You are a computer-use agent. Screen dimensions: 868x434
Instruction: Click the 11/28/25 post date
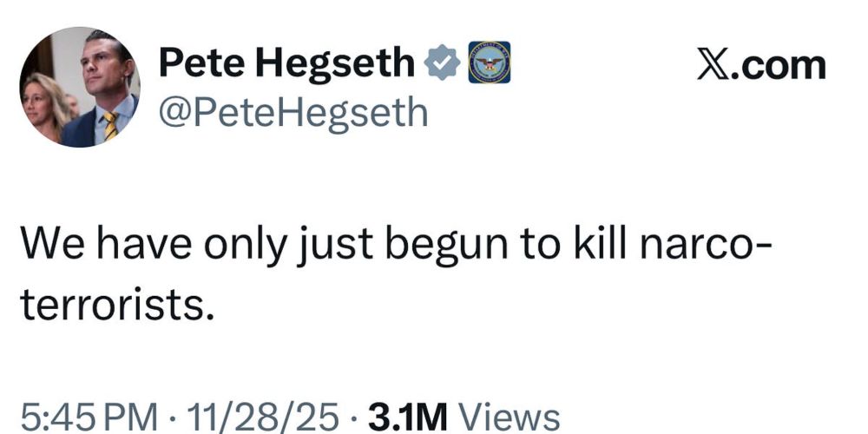[x=263, y=417]
